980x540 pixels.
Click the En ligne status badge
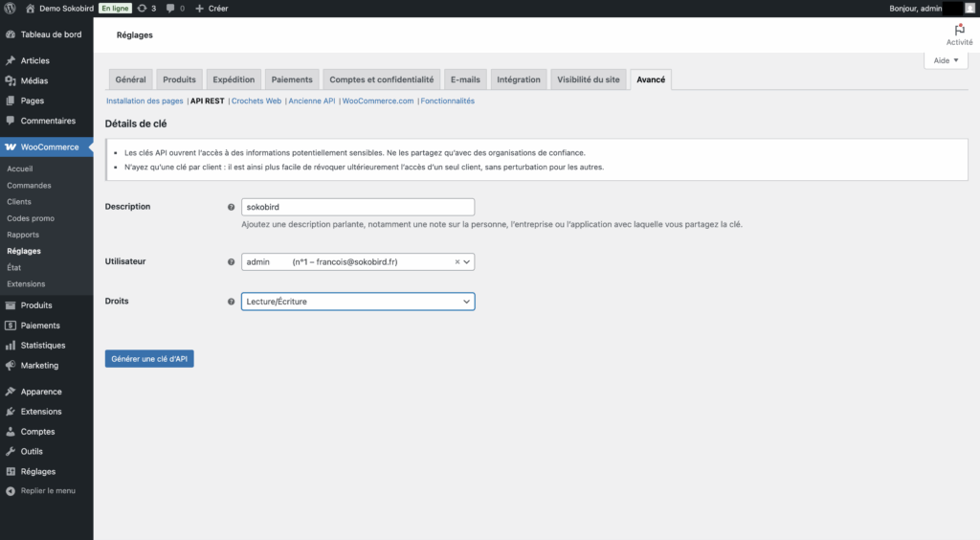[x=115, y=8]
